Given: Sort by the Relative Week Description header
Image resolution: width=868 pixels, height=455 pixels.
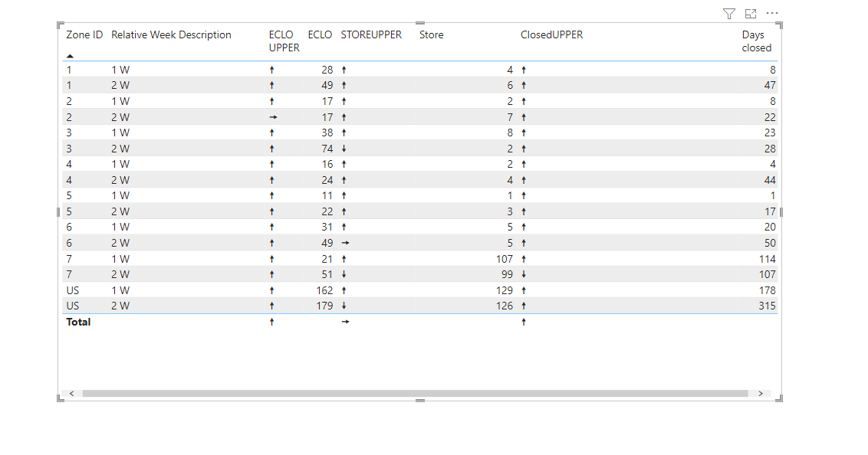Looking at the screenshot, I should click(x=171, y=34).
